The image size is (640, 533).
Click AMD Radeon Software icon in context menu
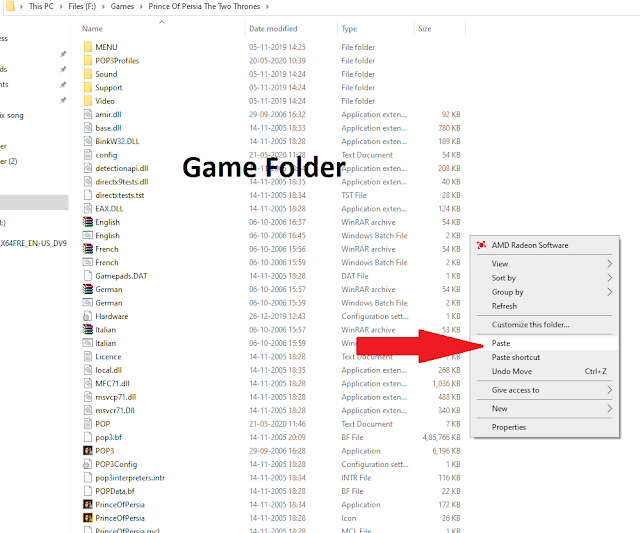[482, 245]
